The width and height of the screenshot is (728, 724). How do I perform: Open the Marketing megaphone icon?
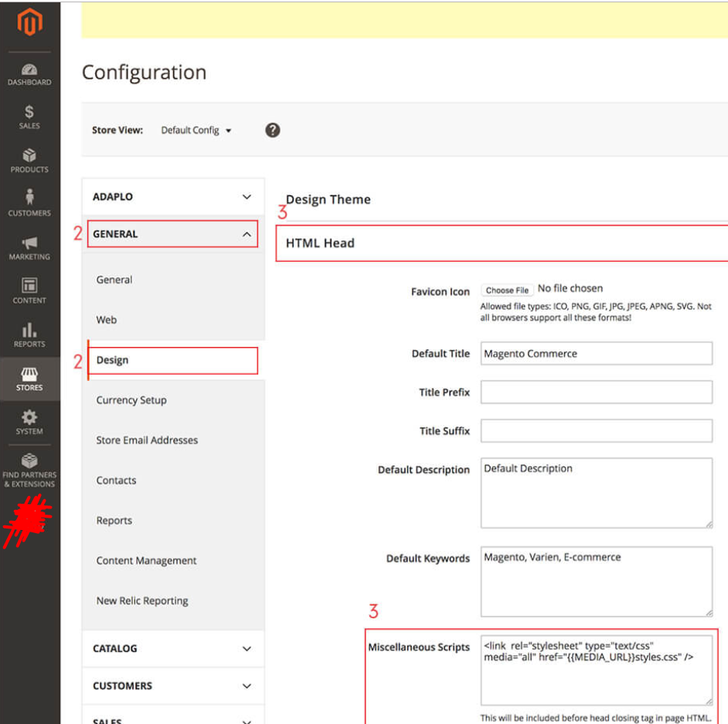[x=29, y=243]
